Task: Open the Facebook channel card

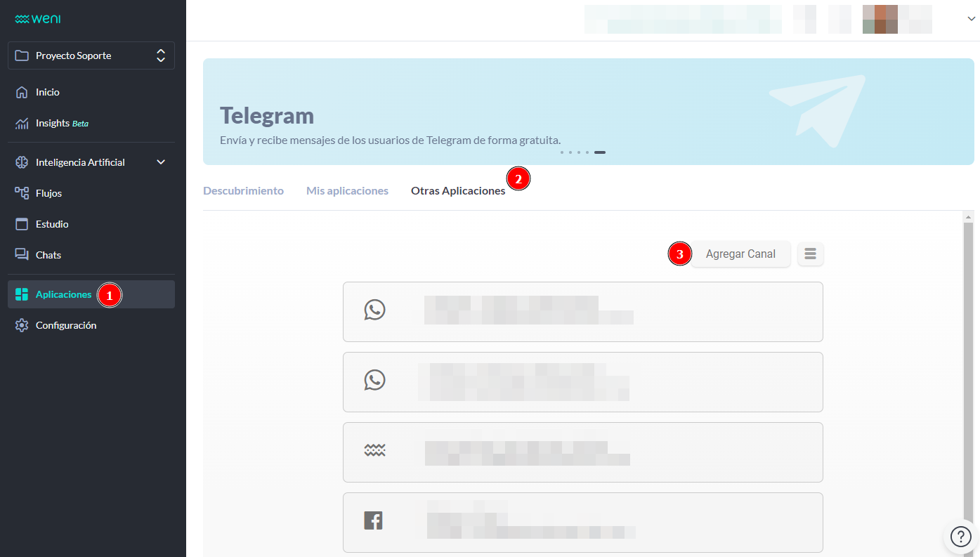Action: pyautogui.click(x=583, y=523)
